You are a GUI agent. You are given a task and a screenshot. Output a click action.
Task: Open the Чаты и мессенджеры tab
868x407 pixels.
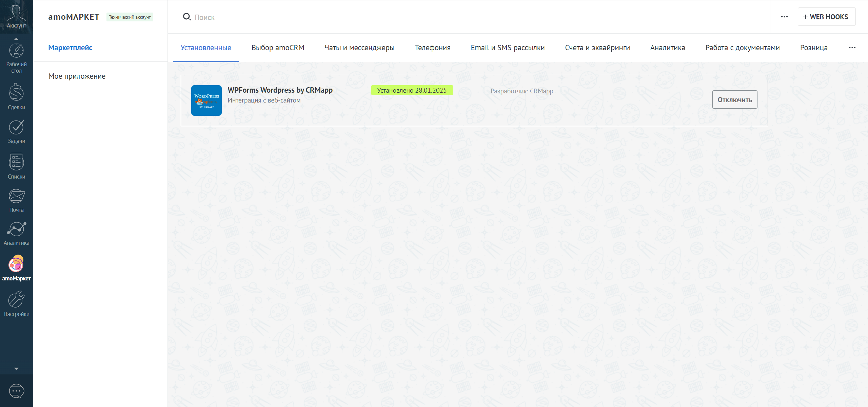[x=359, y=48]
